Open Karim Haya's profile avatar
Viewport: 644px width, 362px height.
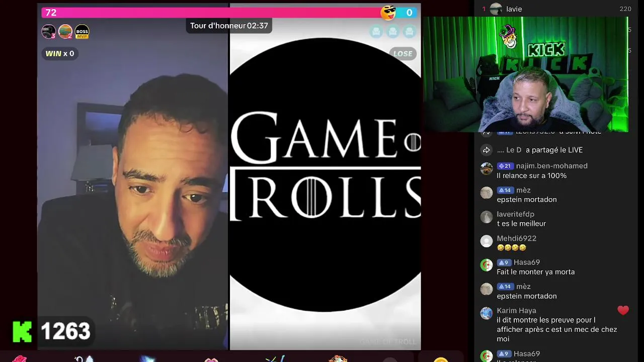(x=487, y=314)
